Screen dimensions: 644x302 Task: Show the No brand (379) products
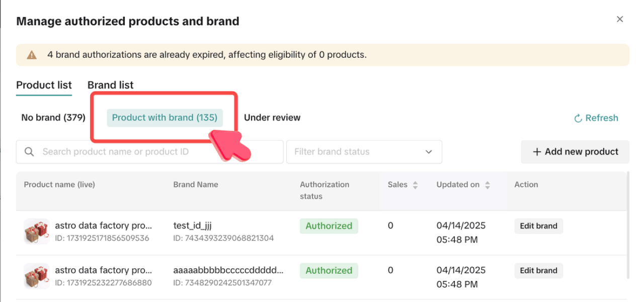pyautogui.click(x=53, y=118)
